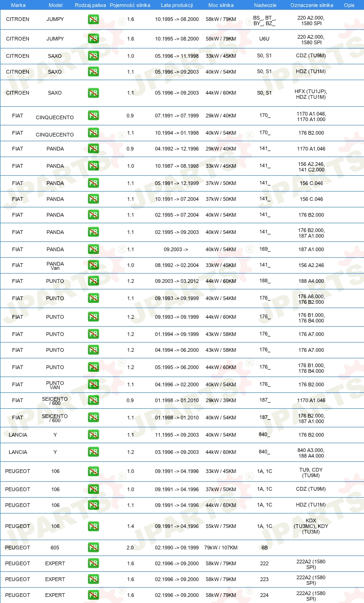This screenshot has width=364, height=603.
Task: Select 'KDX (TU3MC), KDY (TU3M)' engine cell
Action: click(x=311, y=526)
